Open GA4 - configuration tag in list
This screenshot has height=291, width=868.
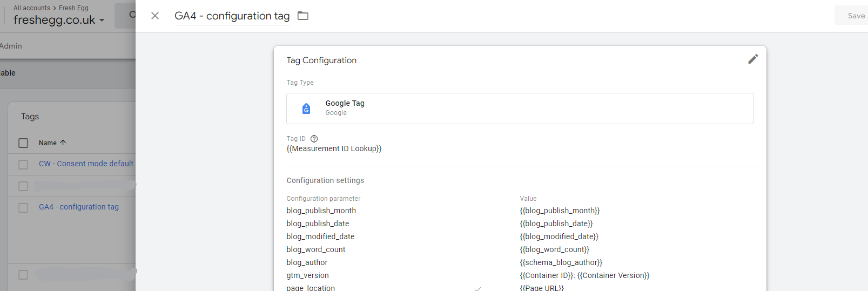click(x=79, y=207)
